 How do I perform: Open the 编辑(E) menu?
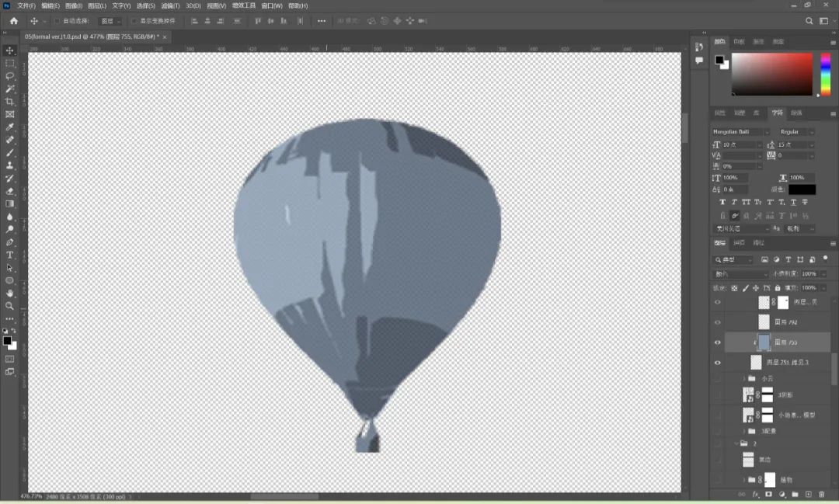click(x=50, y=6)
